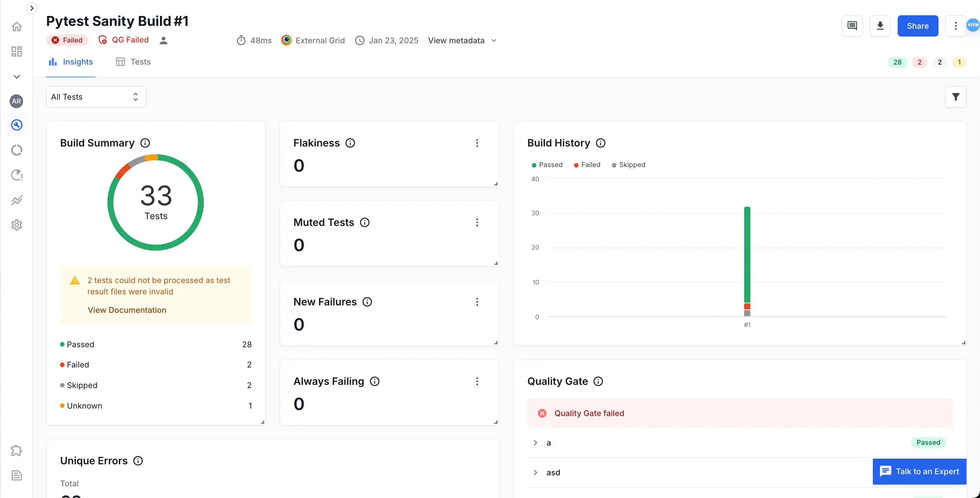Open settings gear in left sidebar

(x=16, y=225)
